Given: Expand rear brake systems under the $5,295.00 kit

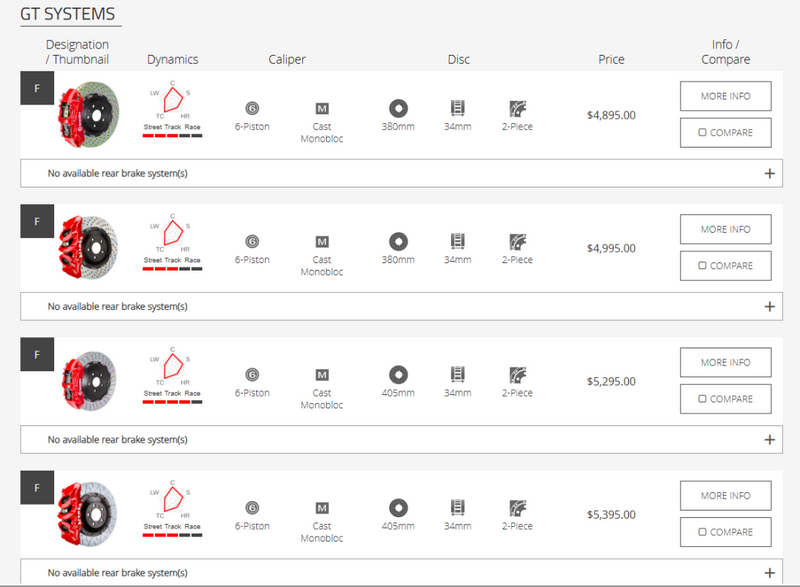Looking at the screenshot, I should [769, 440].
